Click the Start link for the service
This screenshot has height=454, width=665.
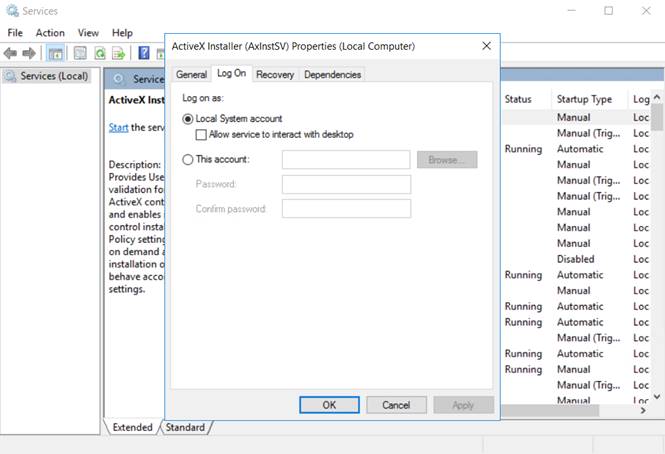(118, 127)
